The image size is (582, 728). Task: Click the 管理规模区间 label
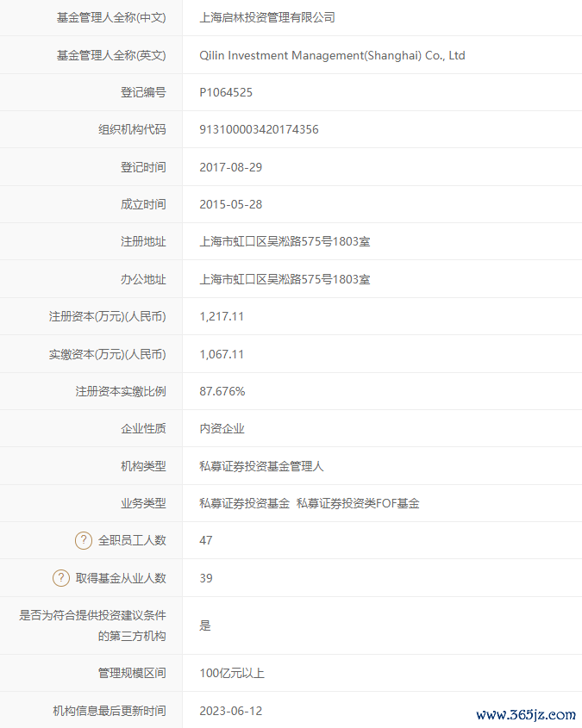133,673
